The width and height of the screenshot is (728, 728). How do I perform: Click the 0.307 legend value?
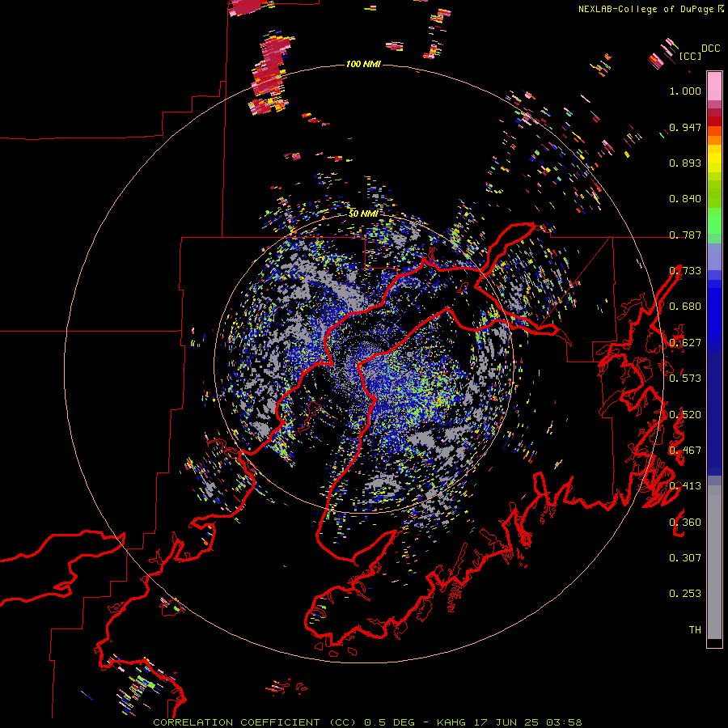coord(685,558)
